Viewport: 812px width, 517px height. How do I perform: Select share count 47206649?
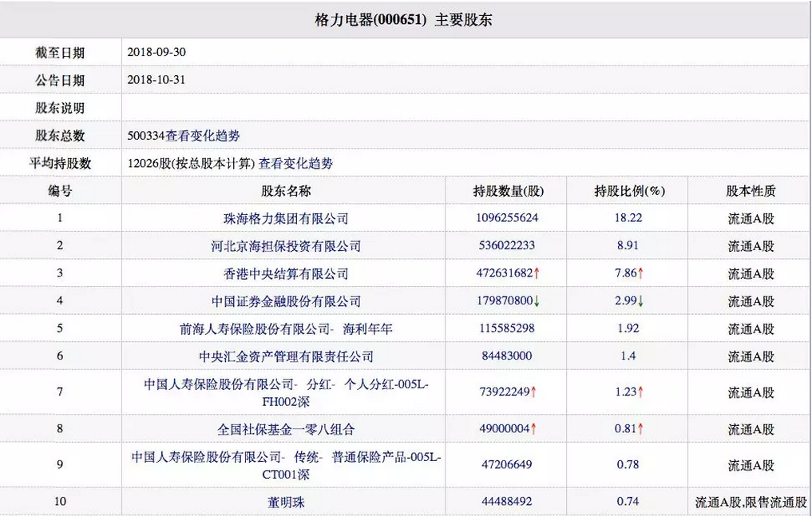[x=507, y=465]
